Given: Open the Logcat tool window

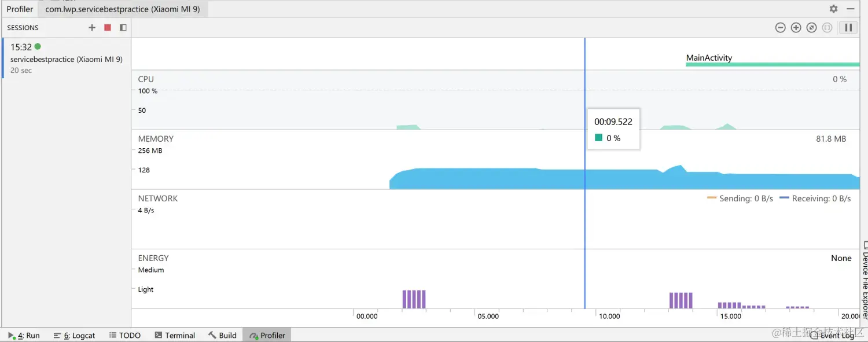Looking at the screenshot, I should 74,335.
